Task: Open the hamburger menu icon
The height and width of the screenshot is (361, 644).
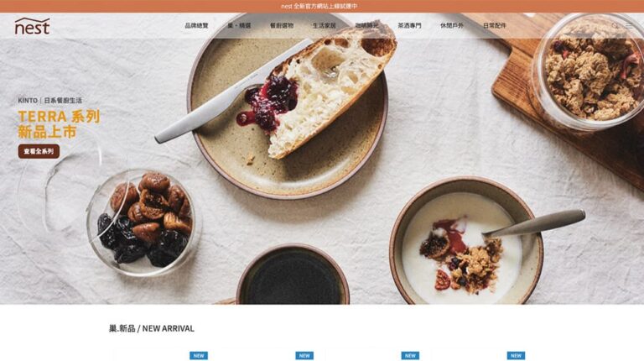Action: (629, 25)
